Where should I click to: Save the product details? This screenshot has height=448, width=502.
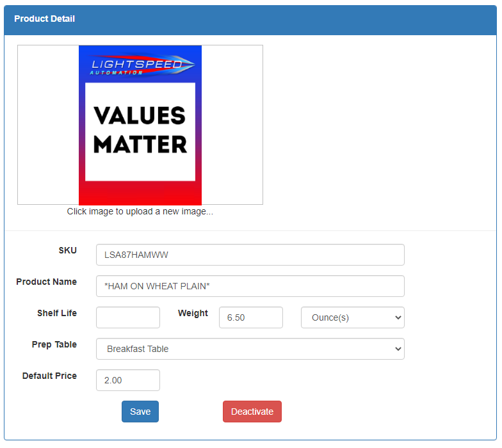pyautogui.click(x=140, y=412)
